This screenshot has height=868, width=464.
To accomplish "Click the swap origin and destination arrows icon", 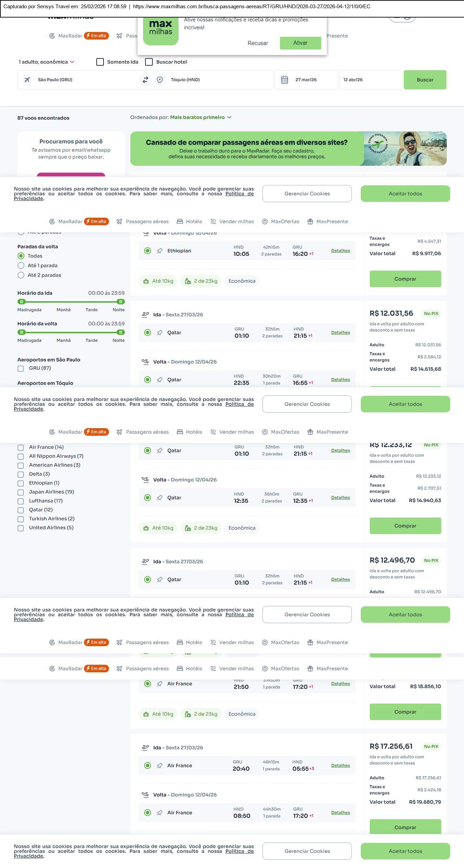I will click(145, 80).
